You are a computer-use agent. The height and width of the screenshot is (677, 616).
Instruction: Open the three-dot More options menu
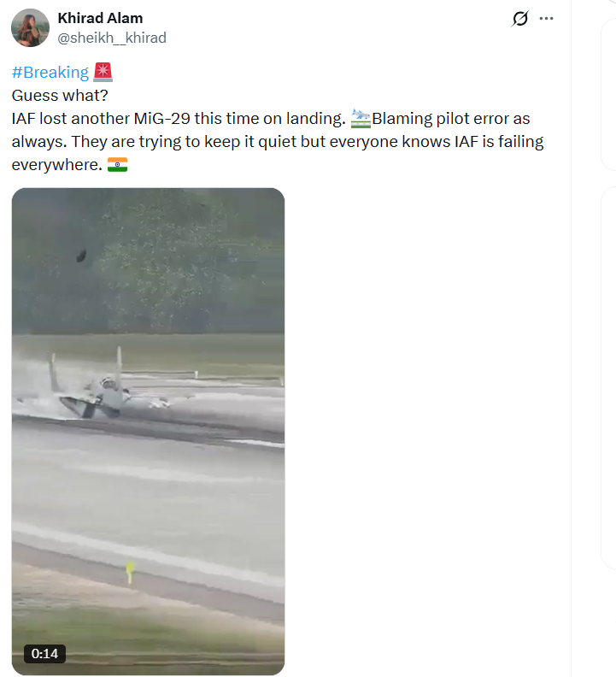(x=546, y=19)
